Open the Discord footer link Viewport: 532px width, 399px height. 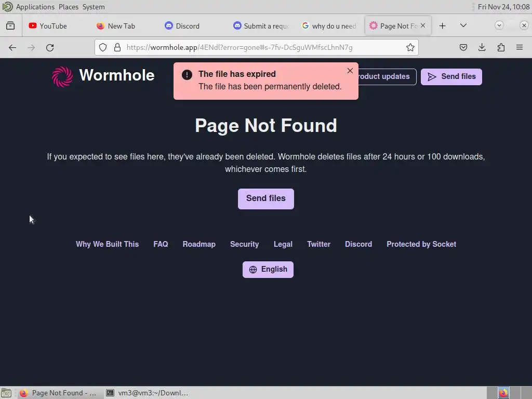pyautogui.click(x=358, y=244)
